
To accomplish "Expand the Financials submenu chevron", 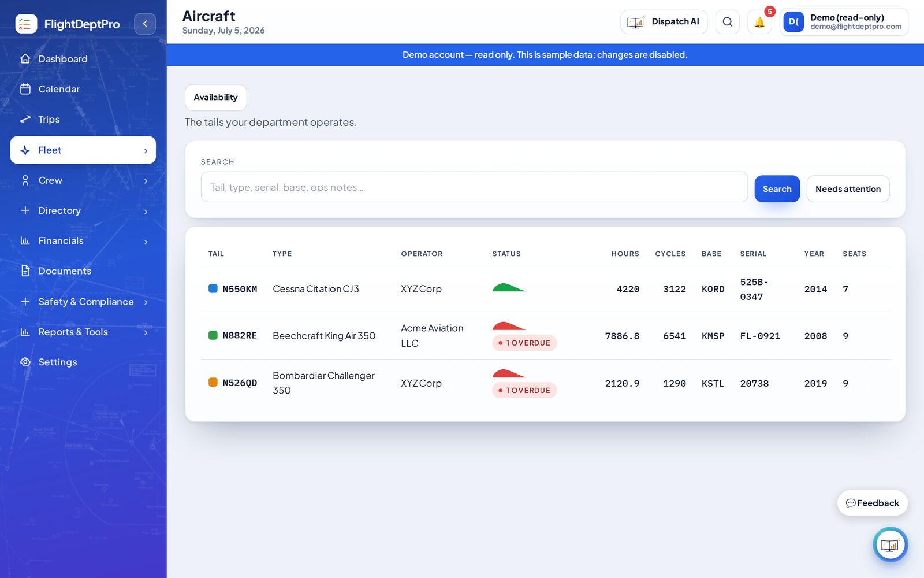I will (x=146, y=242).
